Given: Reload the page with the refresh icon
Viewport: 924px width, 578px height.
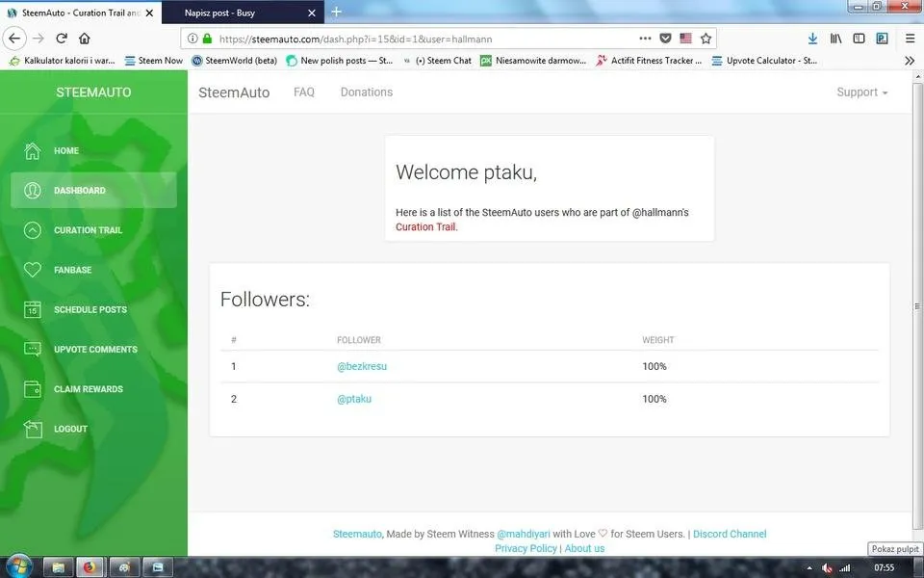Looking at the screenshot, I should [x=62, y=39].
